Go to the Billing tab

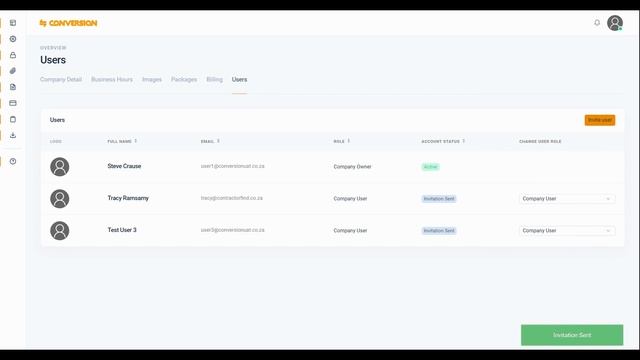pyautogui.click(x=214, y=80)
